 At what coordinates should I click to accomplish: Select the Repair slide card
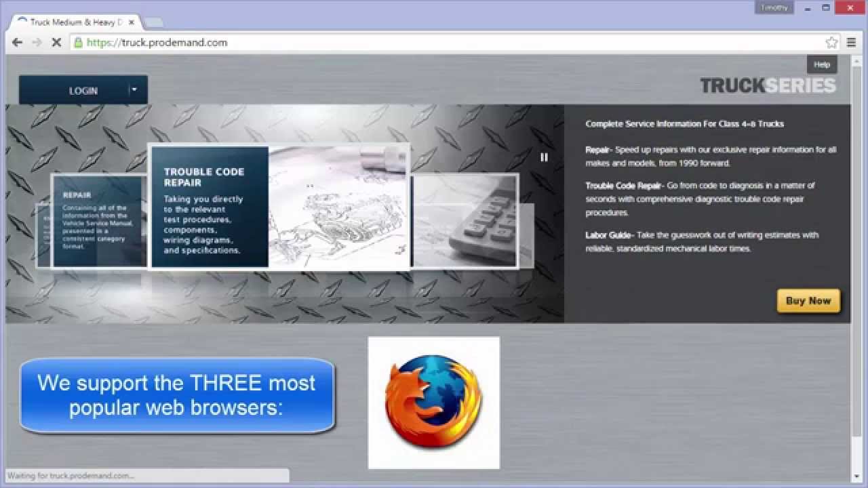100,221
